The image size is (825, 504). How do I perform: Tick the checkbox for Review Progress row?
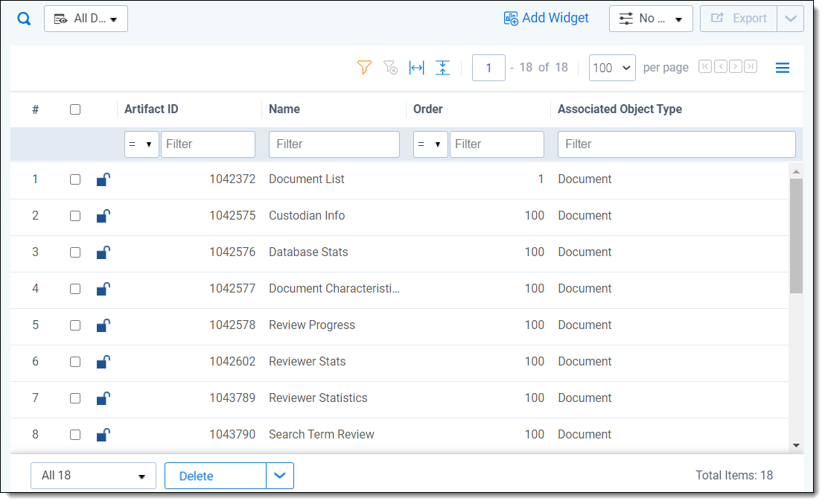pyautogui.click(x=75, y=325)
